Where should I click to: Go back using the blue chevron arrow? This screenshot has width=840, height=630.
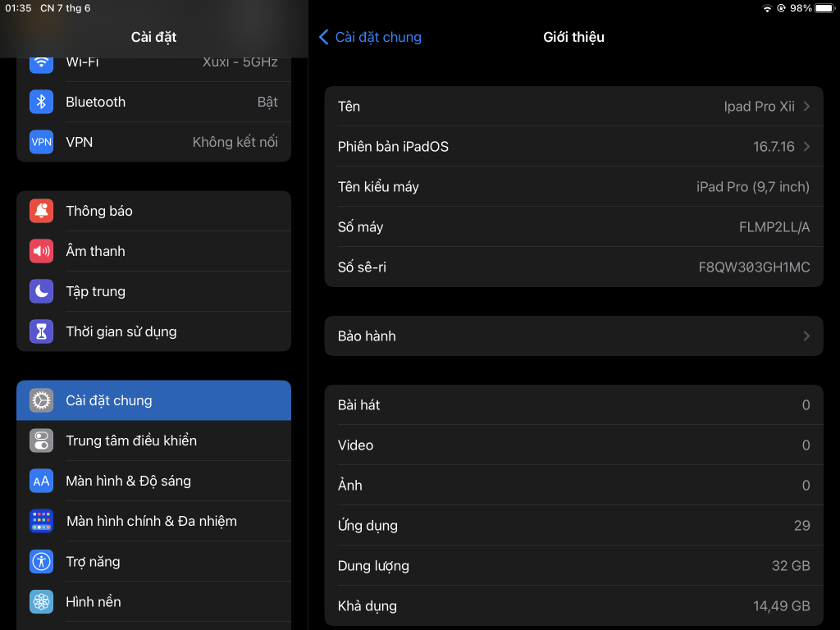pyautogui.click(x=323, y=37)
